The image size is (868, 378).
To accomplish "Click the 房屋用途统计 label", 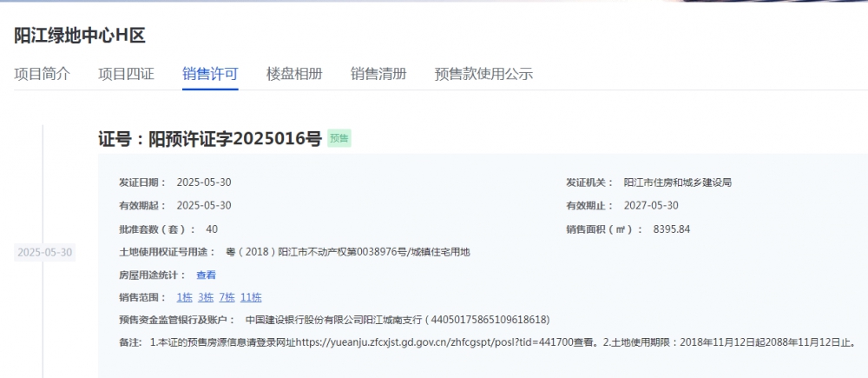I will point(153,275).
